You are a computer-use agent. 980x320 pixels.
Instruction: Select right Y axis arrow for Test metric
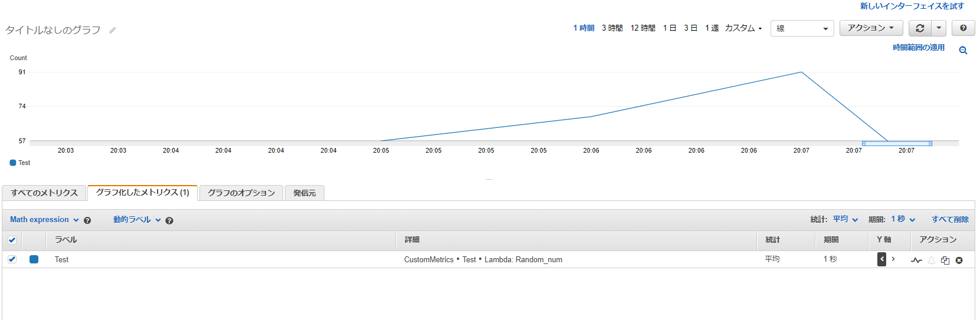(x=893, y=259)
